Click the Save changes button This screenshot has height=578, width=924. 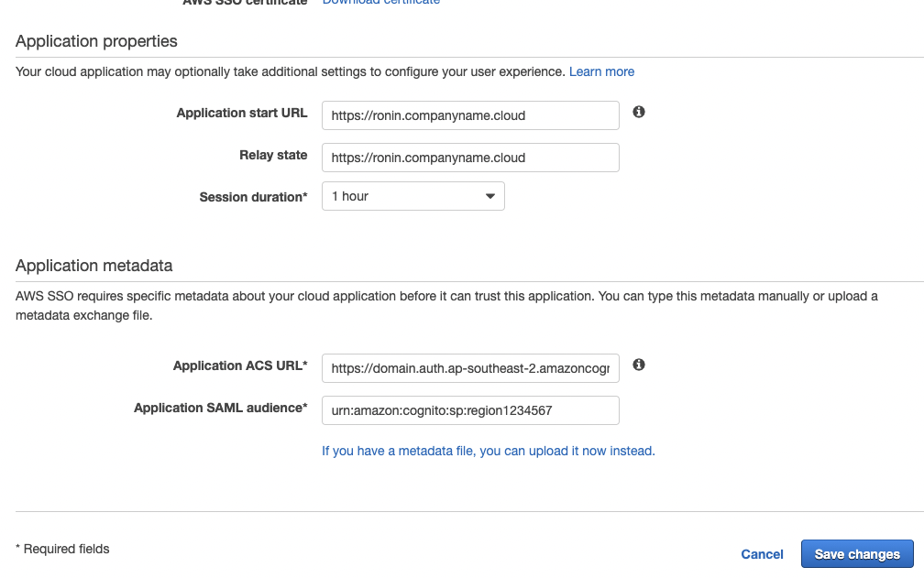pyautogui.click(x=856, y=554)
